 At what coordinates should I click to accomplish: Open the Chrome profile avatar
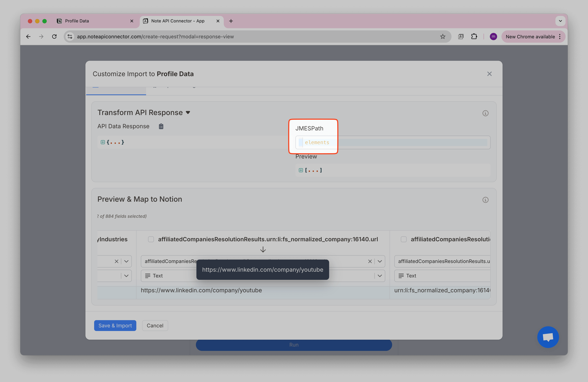(x=493, y=37)
